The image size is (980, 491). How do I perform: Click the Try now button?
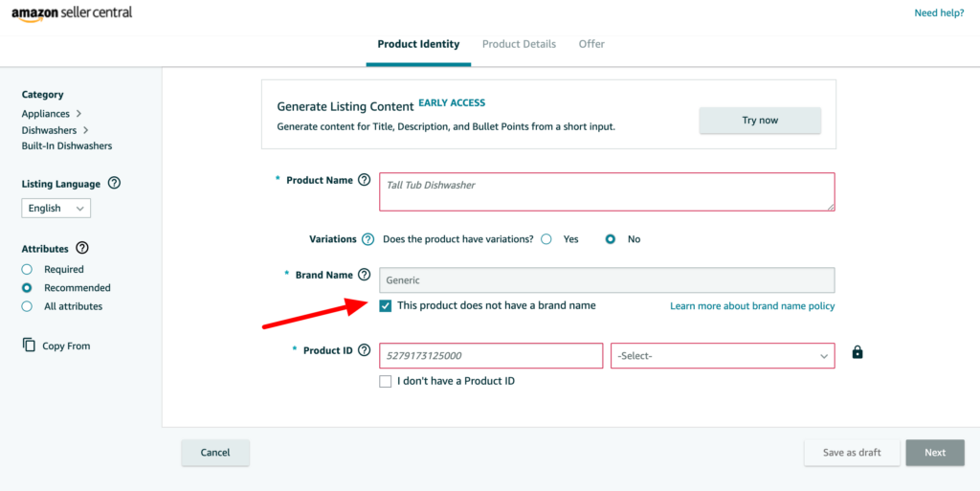[x=760, y=120]
